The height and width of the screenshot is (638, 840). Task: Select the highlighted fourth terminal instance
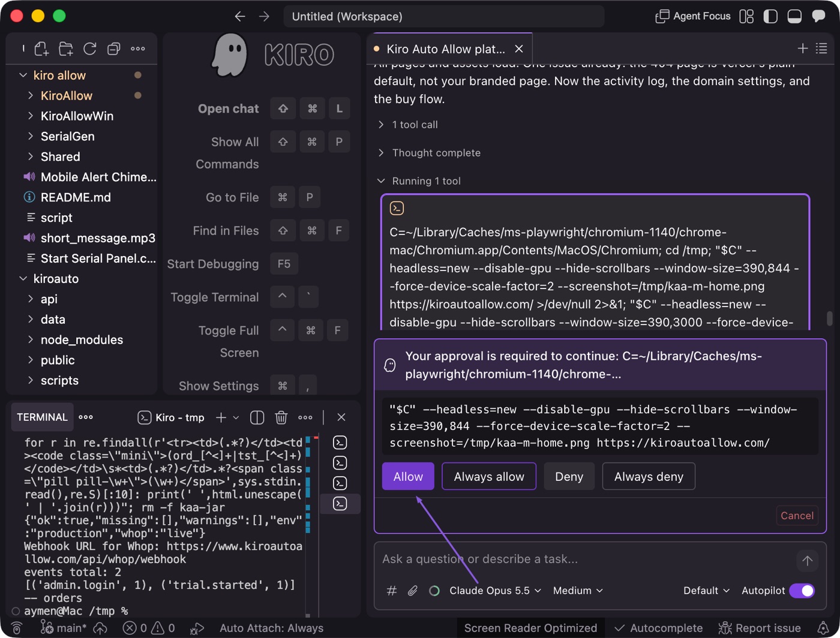tap(340, 504)
